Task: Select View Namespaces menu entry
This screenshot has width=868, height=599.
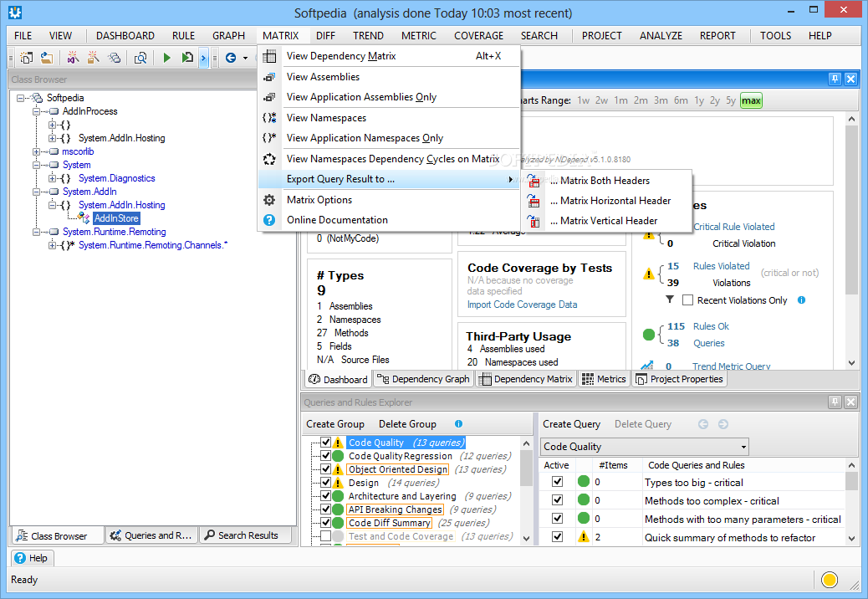Action: (x=327, y=118)
